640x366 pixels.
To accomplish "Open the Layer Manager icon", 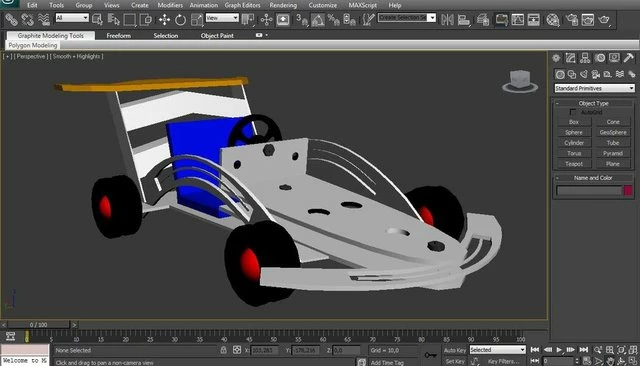I will [x=483, y=19].
